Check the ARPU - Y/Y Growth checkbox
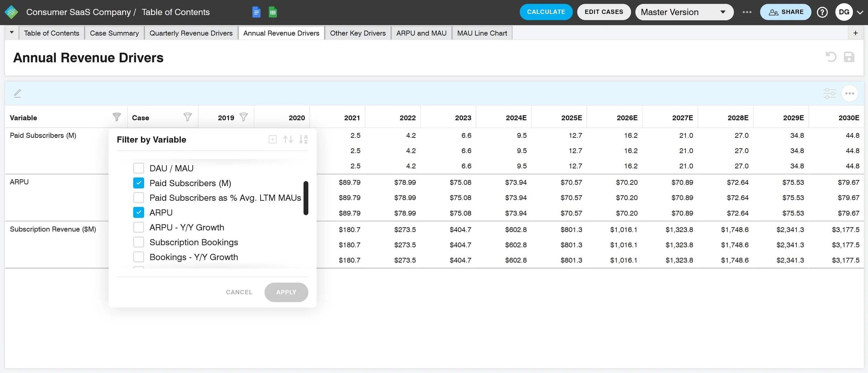The width and height of the screenshot is (868, 373). click(x=139, y=227)
